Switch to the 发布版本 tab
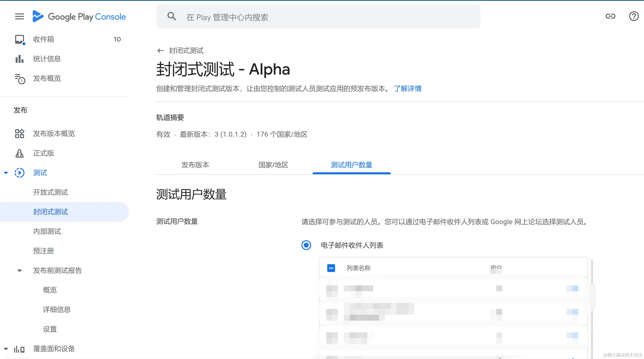The width and height of the screenshot is (644, 359). tap(195, 165)
